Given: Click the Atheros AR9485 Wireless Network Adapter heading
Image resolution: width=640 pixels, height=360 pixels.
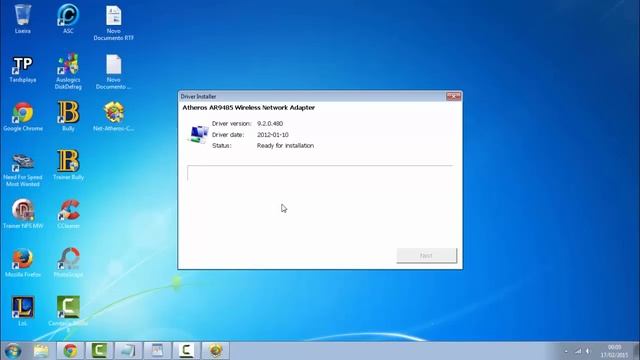Looking at the screenshot, I should [x=249, y=108].
